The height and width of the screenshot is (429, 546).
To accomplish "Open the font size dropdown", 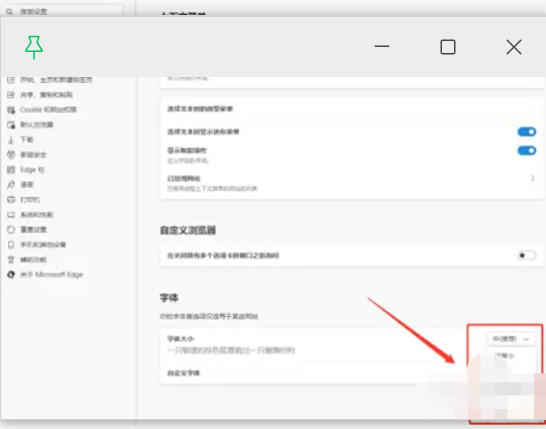I will click(511, 339).
